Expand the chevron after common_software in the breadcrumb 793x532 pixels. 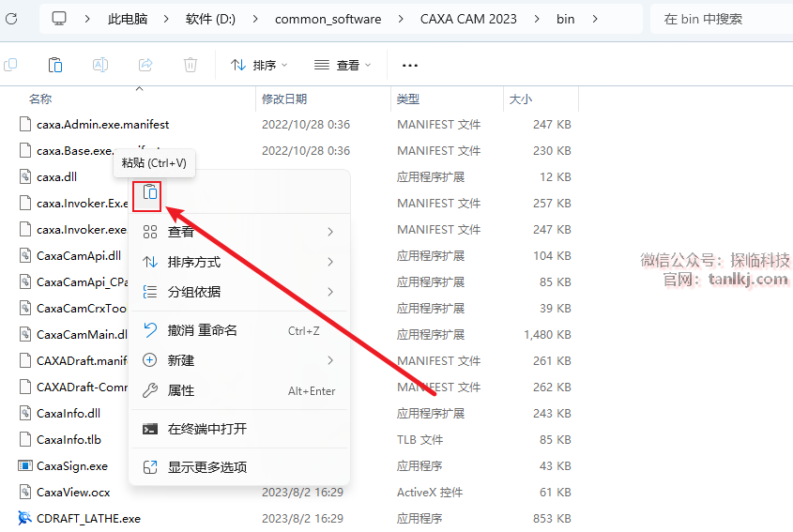(401, 19)
